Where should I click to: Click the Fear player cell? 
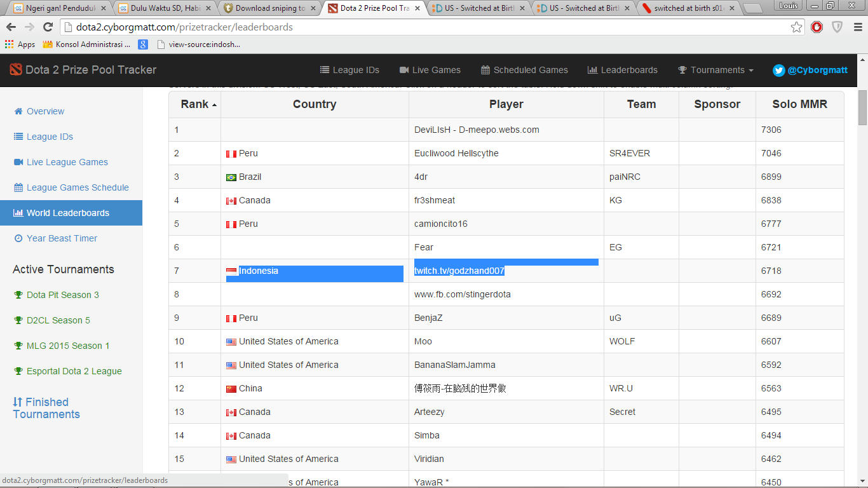click(506, 247)
